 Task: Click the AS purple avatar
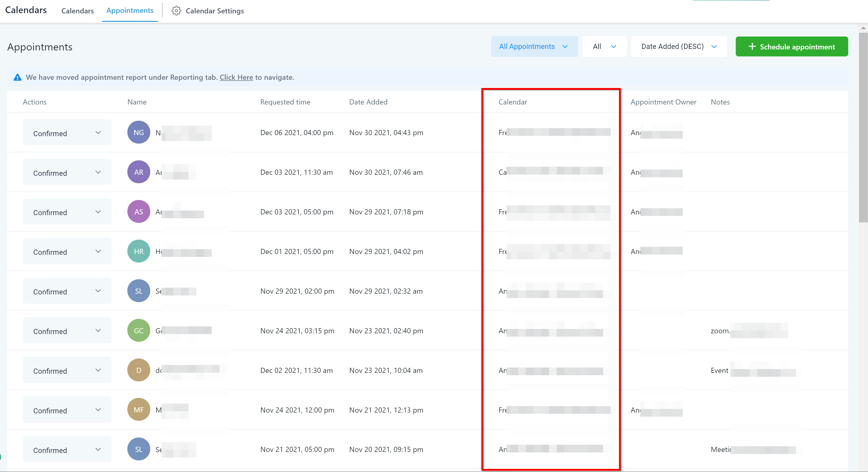click(138, 212)
